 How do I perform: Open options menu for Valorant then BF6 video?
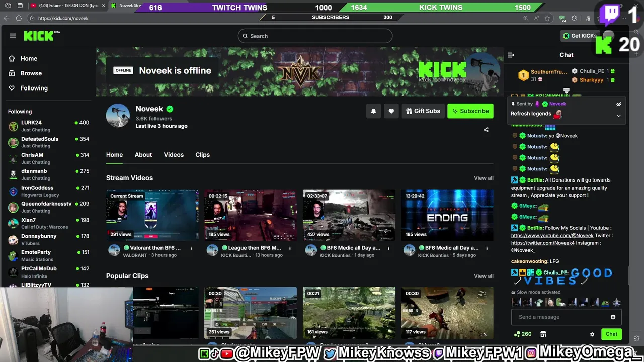click(x=192, y=248)
